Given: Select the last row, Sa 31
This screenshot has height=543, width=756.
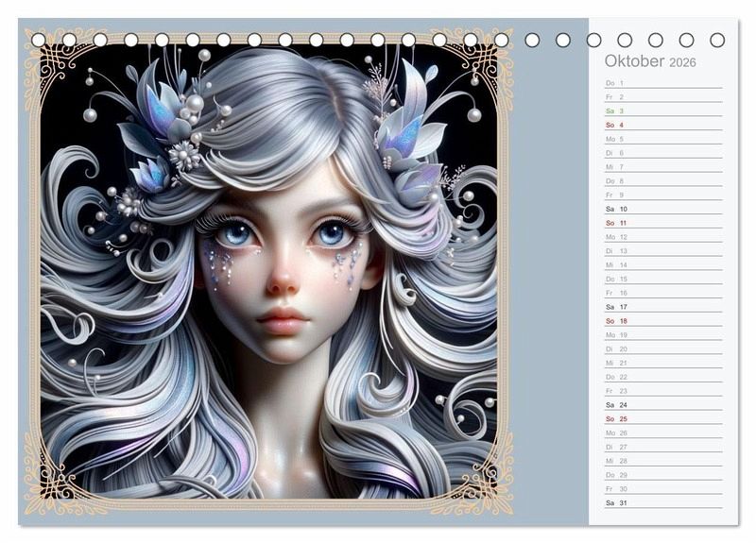Looking at the screenshot, I should point(661,502).
